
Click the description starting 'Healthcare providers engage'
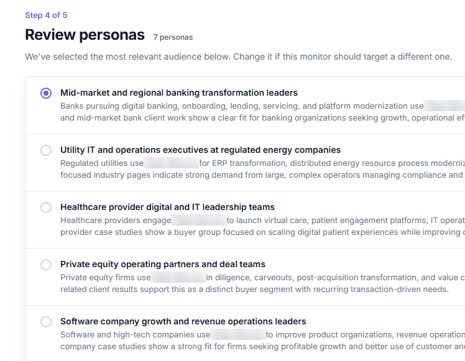[x=263, y=226]
